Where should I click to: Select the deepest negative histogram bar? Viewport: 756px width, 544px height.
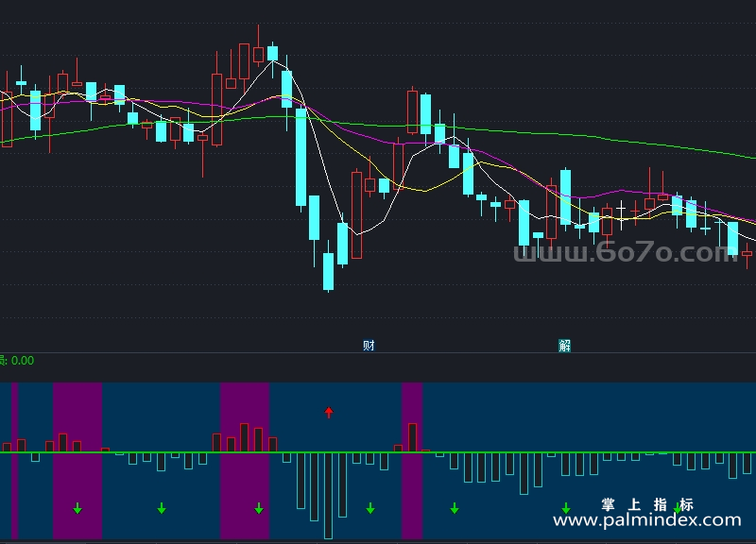click(328, 495)
